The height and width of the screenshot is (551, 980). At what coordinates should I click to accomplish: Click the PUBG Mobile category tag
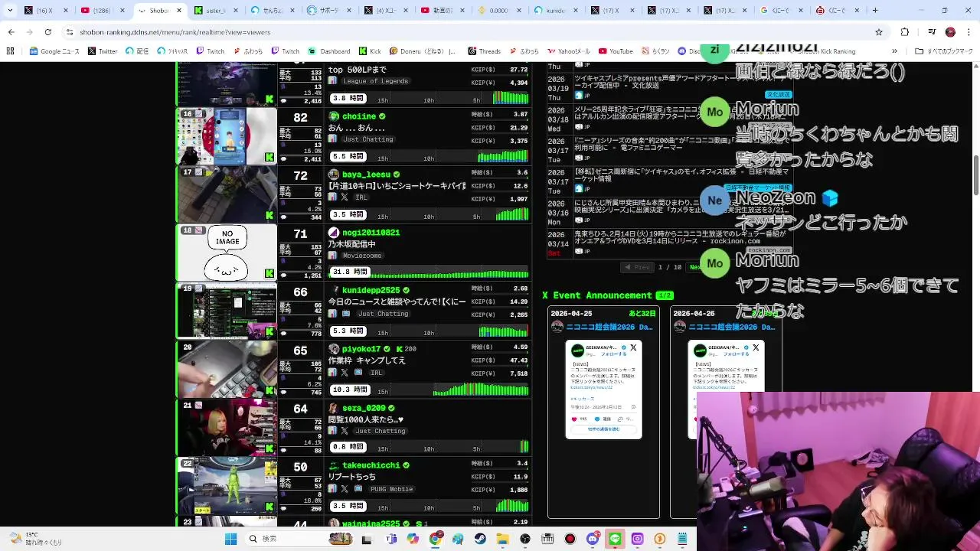391,489
